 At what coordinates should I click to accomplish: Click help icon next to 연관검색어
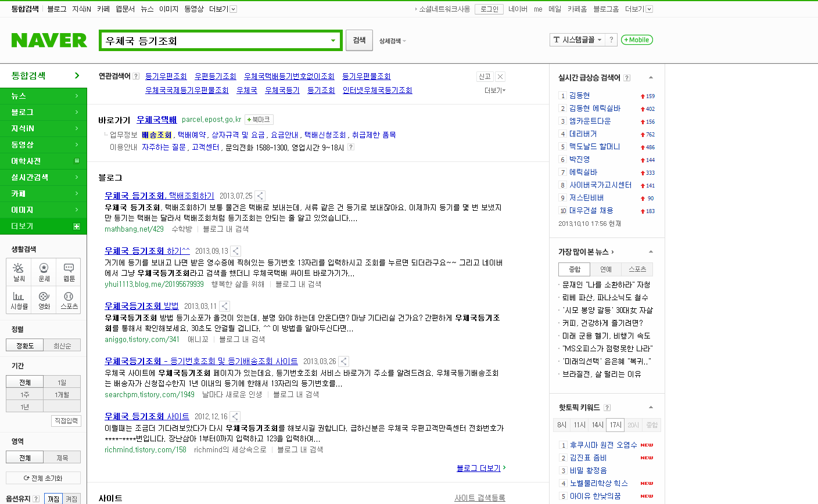pyautogui.click(x=136, y=76)
